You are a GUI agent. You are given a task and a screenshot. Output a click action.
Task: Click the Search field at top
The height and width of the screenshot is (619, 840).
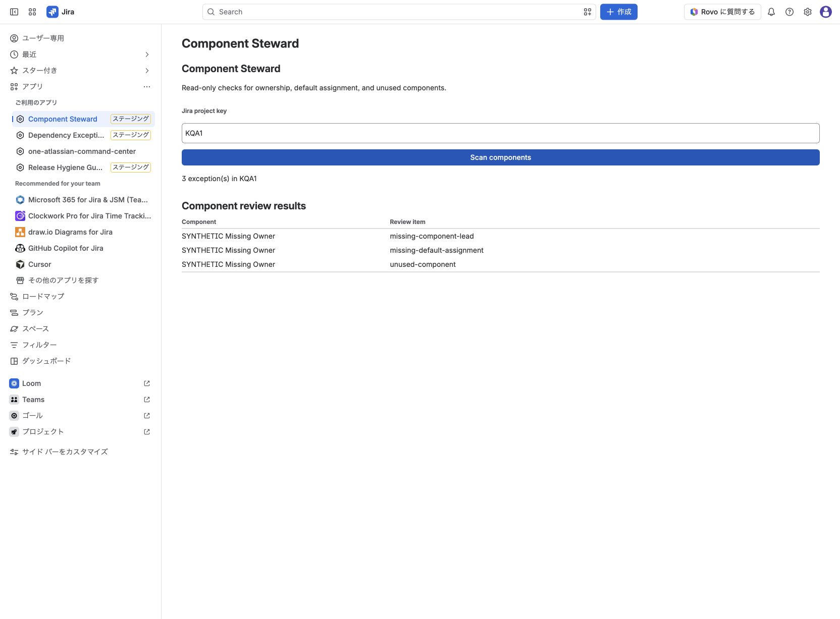coord(399,12)
